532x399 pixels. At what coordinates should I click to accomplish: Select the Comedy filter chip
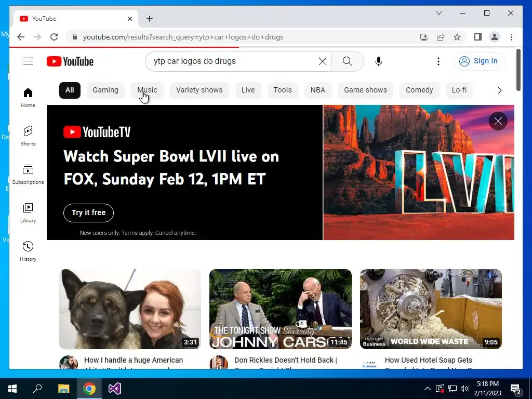[x=419, y=90]
